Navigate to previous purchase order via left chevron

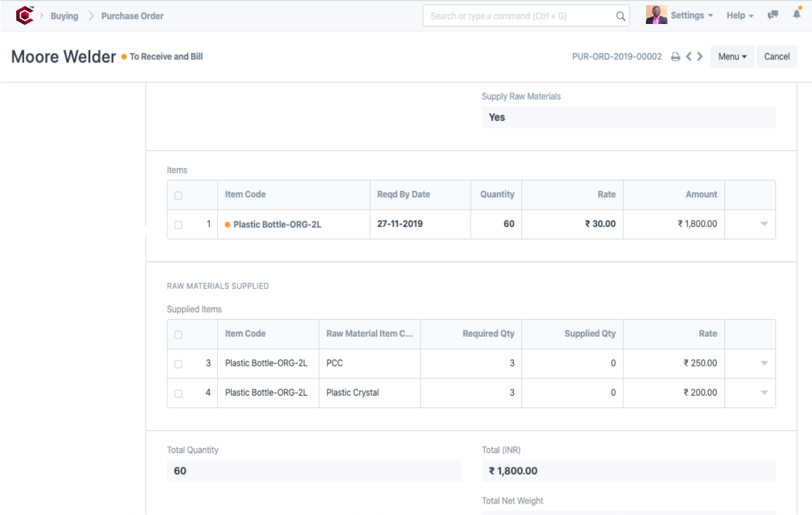tap(690, 56)
